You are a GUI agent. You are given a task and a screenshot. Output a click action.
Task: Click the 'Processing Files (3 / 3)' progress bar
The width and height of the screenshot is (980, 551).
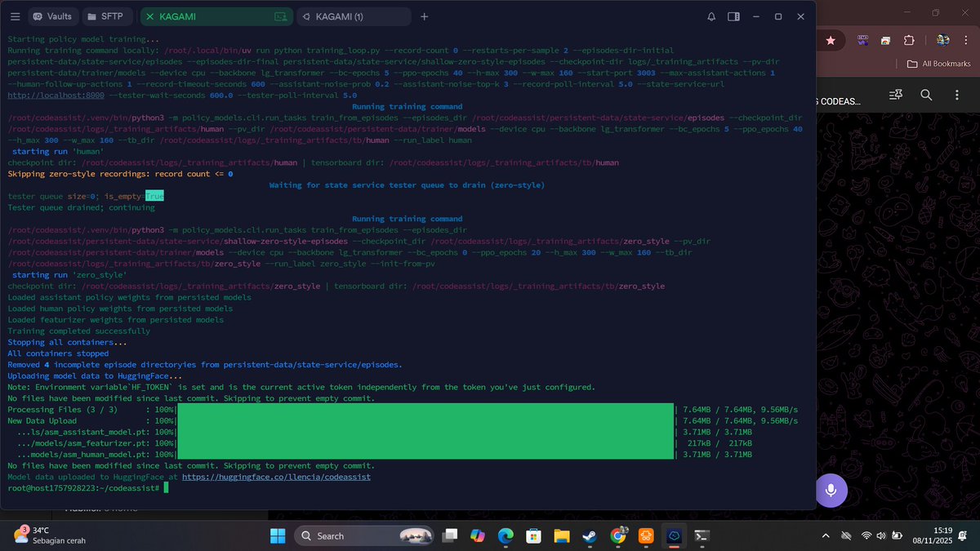pos(425,409)
